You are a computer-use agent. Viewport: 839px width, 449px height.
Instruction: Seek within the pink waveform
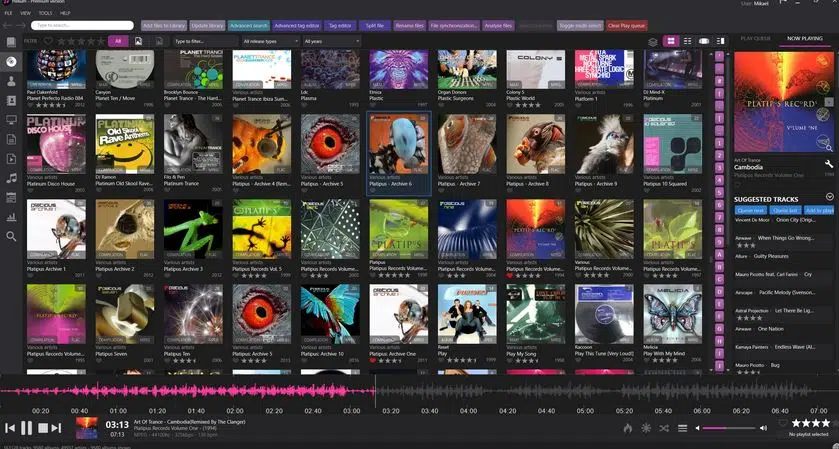pos(187,391)
